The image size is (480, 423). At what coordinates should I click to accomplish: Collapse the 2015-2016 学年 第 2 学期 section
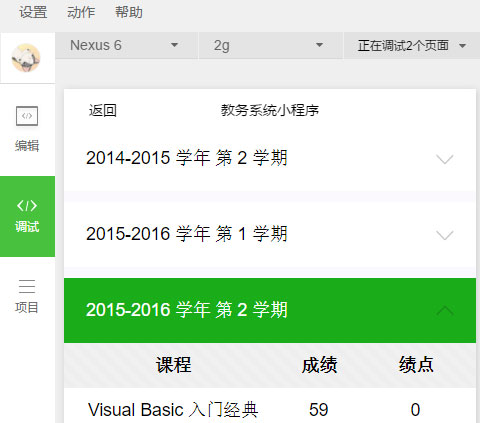coord(270,310)
